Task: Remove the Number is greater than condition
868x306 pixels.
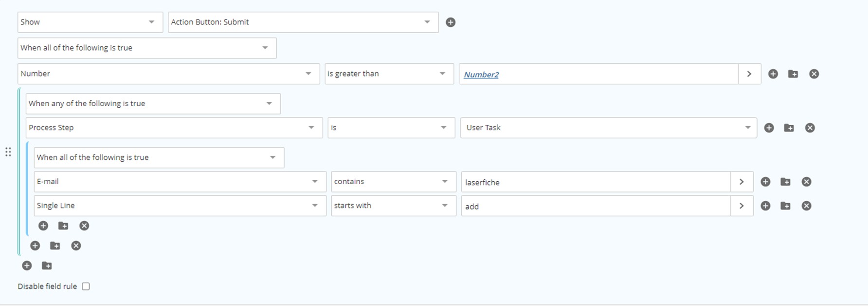Action: coord(814,74)
